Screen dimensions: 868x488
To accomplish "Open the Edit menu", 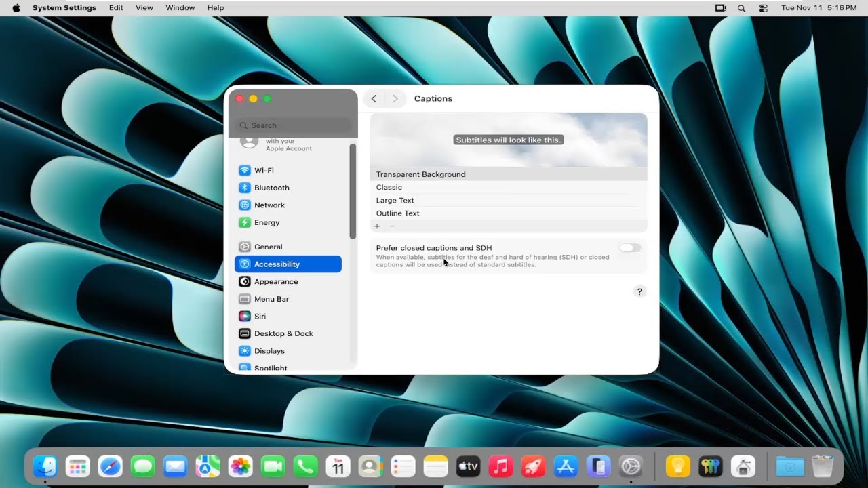I will [116, 7].
